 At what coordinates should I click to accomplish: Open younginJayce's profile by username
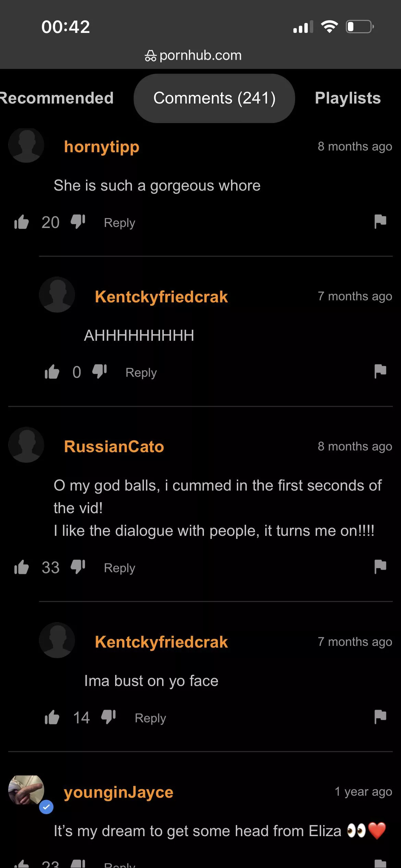click(x=119, y=793)
